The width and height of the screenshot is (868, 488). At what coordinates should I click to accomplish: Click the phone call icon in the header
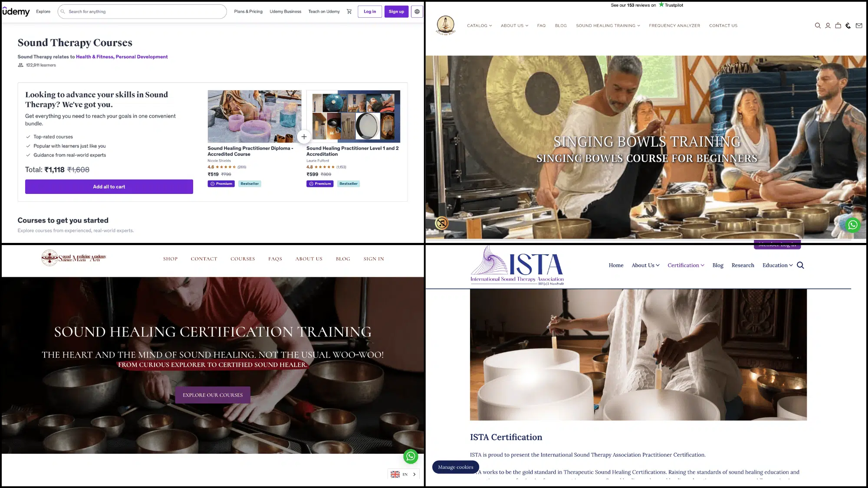[x=848, y=26]
